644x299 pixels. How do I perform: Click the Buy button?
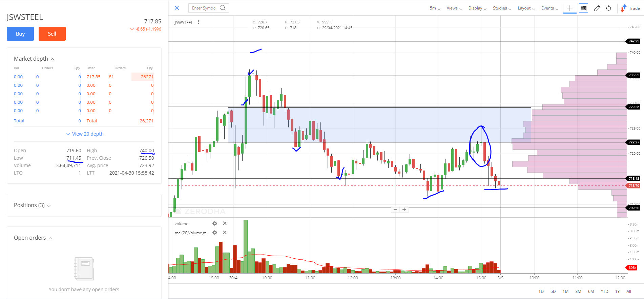click(x=20, y=34)
